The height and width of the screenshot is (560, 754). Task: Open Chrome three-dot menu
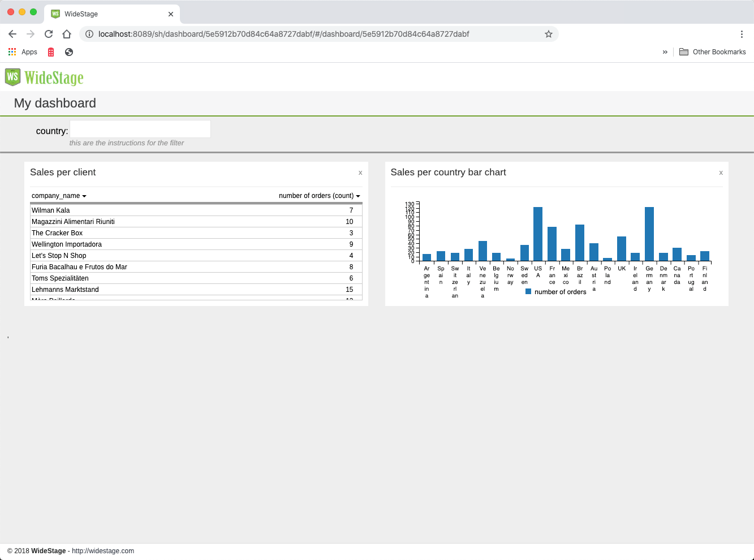(x=742, y=34)
